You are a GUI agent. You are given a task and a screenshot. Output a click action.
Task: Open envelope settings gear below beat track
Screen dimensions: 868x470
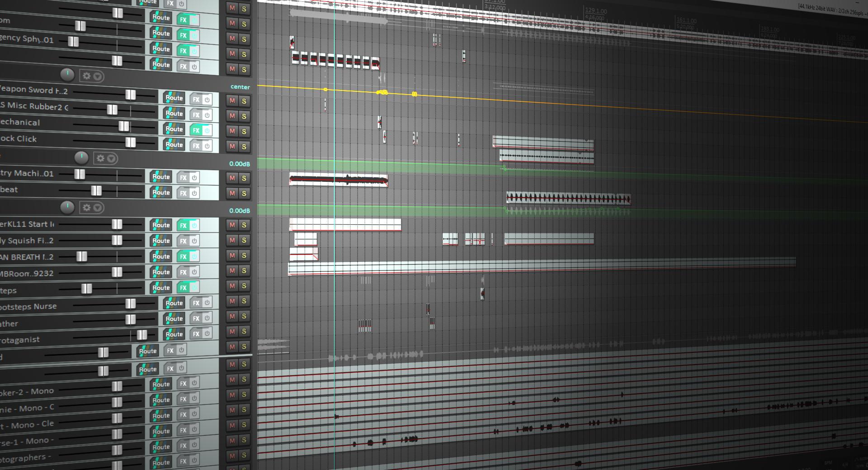(x=87, y=208)
